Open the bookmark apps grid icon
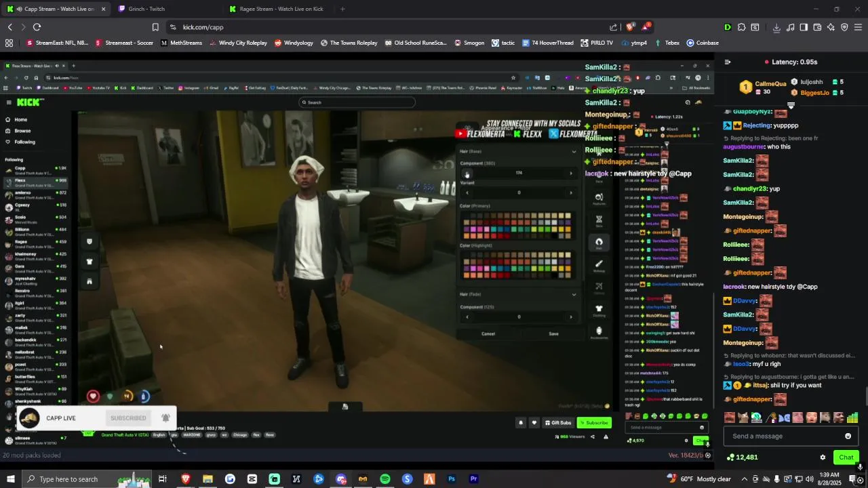868x488 pixels. point(9,43)
